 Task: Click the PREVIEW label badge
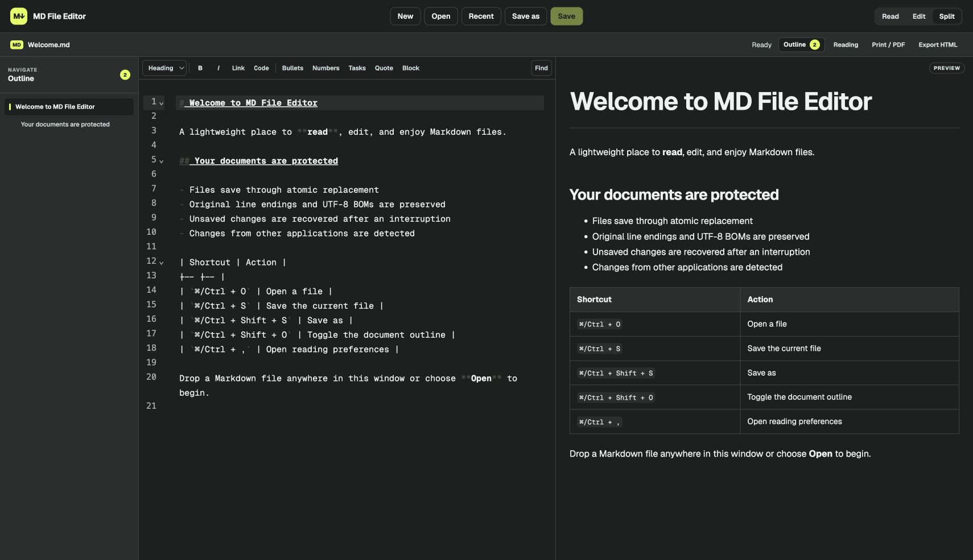947,68
